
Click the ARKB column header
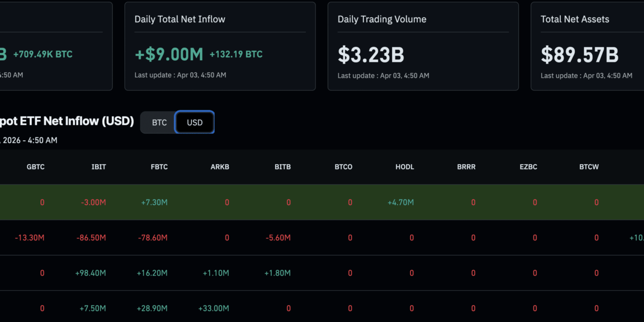tap(220, 167)
